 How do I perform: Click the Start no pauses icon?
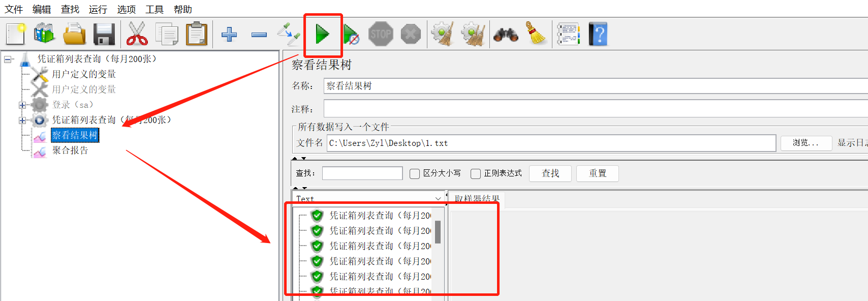(351, 35)
